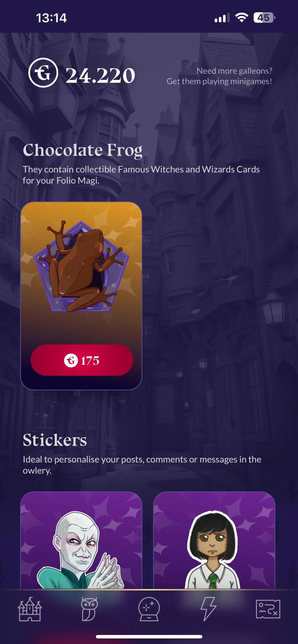Select the dark-haired girl sticker card

(x=214, y=540)
